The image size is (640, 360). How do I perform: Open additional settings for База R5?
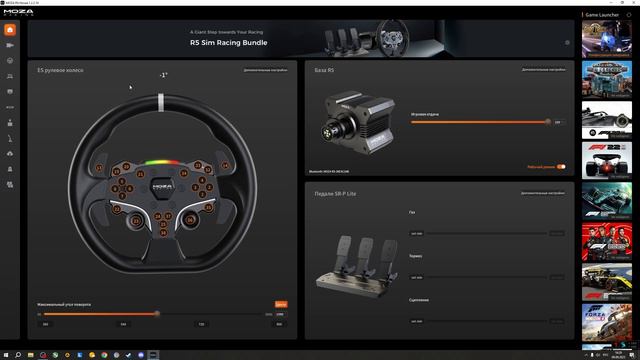coord(543,70)
